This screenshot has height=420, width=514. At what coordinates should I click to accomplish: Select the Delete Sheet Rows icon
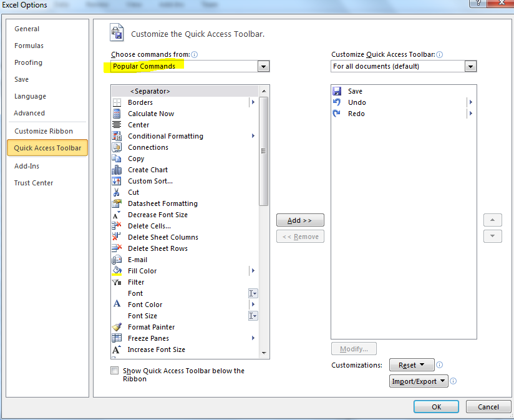coord(117,248)
